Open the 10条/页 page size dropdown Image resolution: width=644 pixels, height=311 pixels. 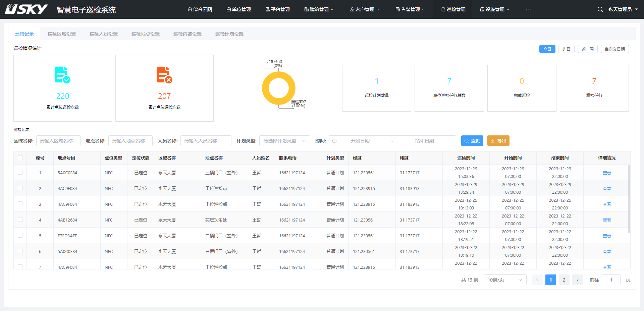pos(504,280)
